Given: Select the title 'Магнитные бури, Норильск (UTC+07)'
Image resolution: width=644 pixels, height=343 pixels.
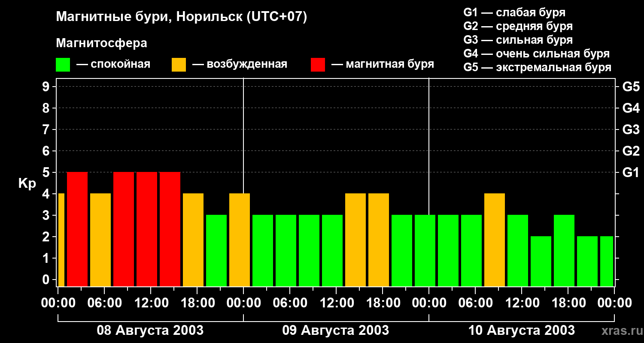Looking at the screenshot, I should click(182, 17).
